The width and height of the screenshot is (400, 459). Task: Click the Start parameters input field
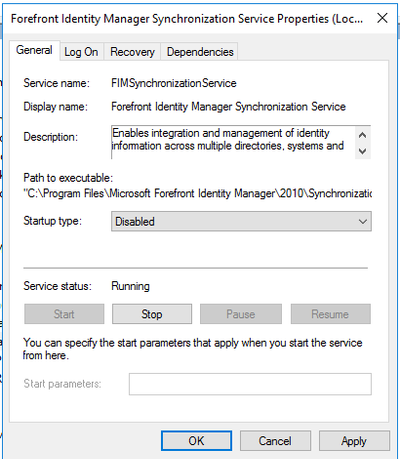coord(250,384)
